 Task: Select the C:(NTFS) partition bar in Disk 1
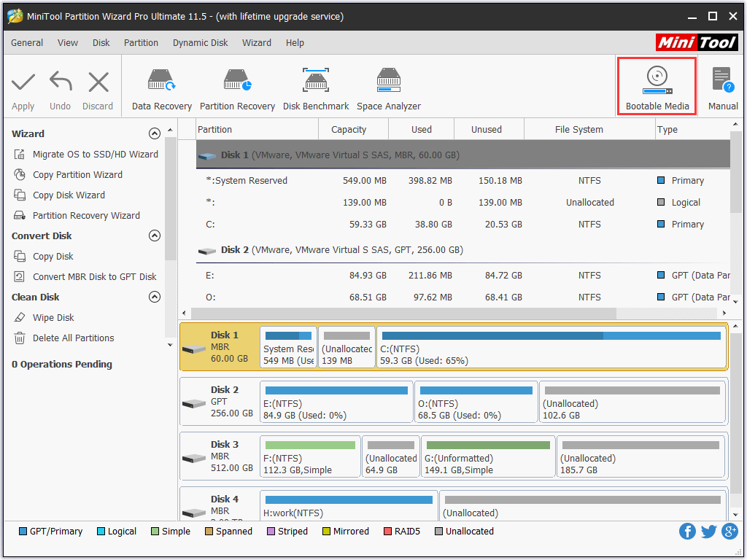pyautogui.click(x=550, y=347)
